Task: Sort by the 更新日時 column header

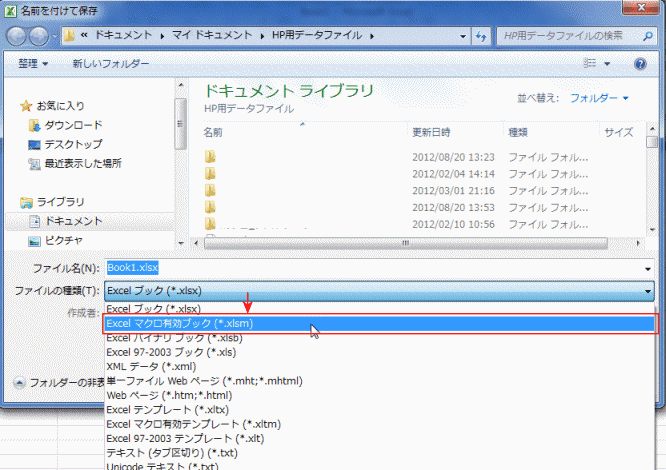Action: pos(431,132)
